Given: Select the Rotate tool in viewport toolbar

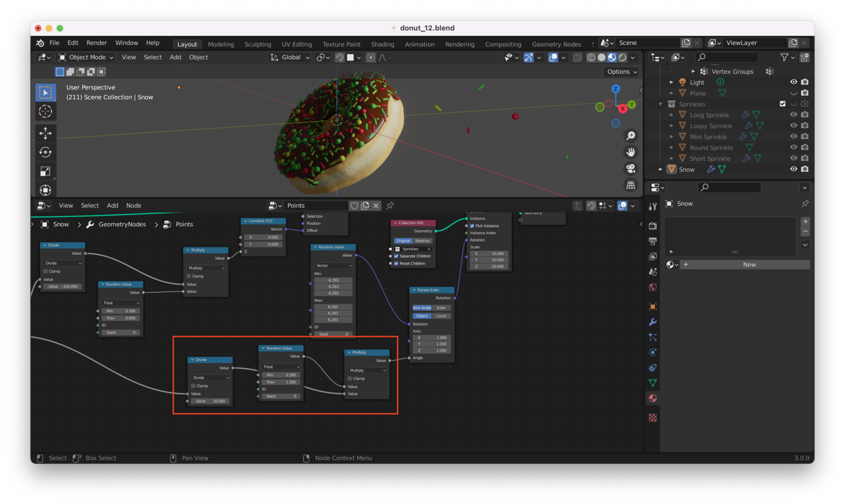Looking at the screenshot, I should [45, 152].
